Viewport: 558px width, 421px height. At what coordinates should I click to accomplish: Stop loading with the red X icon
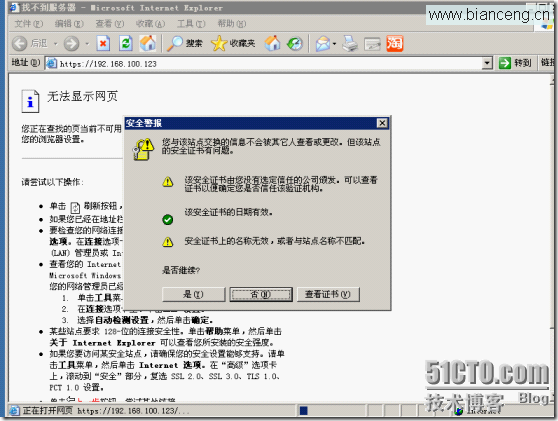click(103, 43)
